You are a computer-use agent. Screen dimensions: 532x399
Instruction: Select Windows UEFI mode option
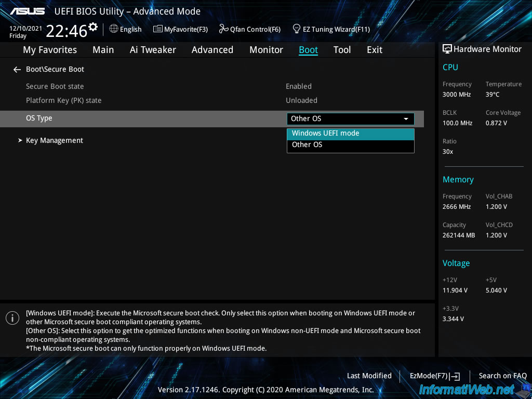point(326,134)
